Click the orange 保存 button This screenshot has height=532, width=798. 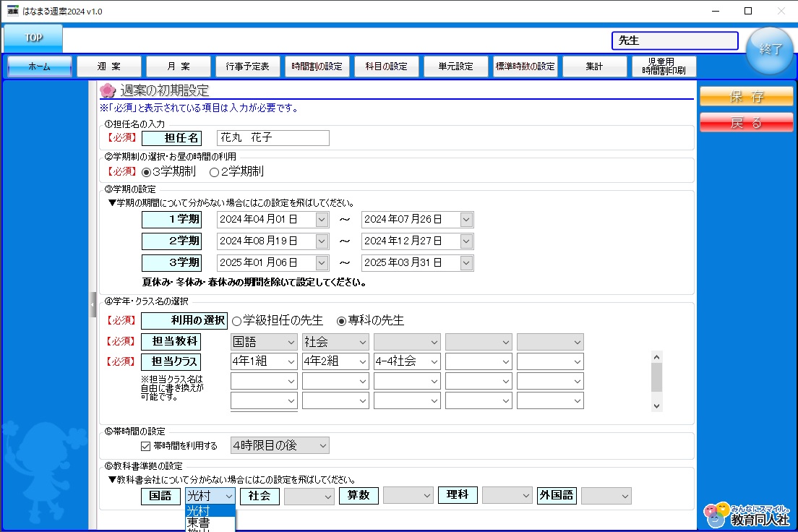746,96
